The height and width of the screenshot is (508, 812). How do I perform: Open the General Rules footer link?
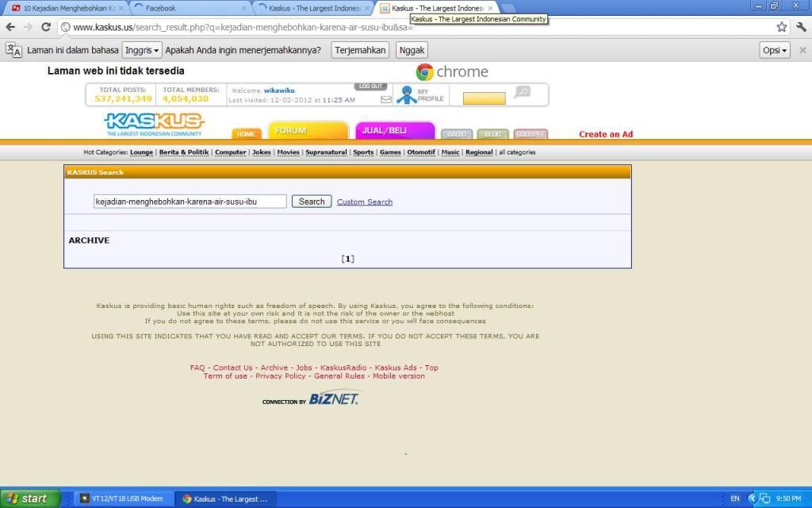pyautogui.click(x=339, y=375)
